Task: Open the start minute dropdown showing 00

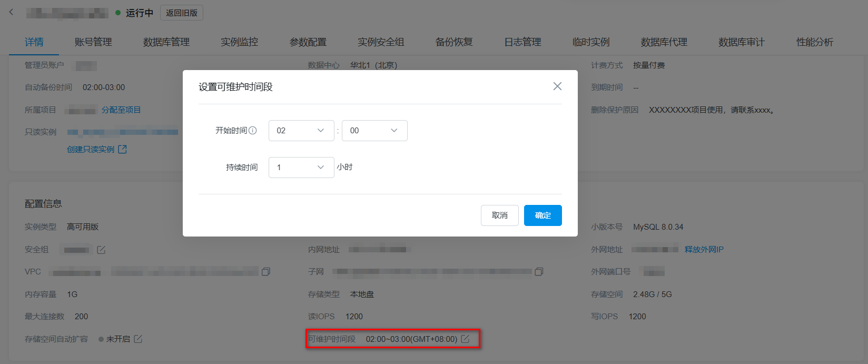Action: click(374, 131)
